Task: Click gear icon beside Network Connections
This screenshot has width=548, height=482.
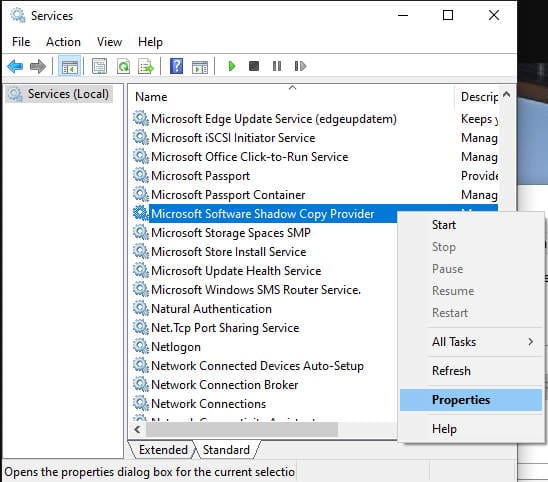Action: click(140, 403)
